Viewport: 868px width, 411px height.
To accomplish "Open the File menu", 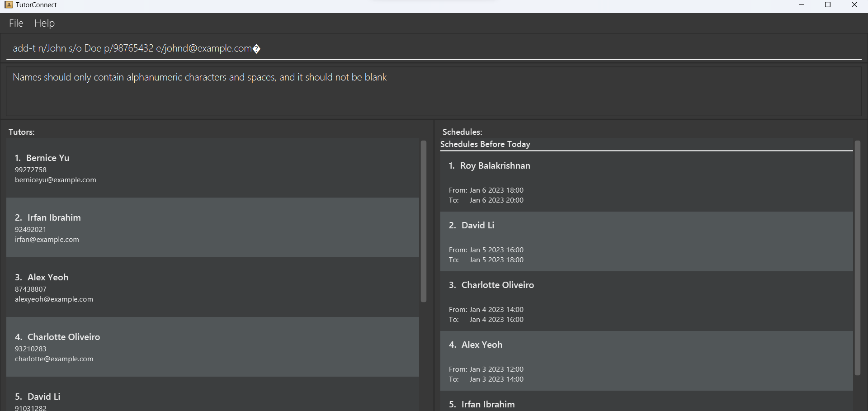I will pos(16,23).
